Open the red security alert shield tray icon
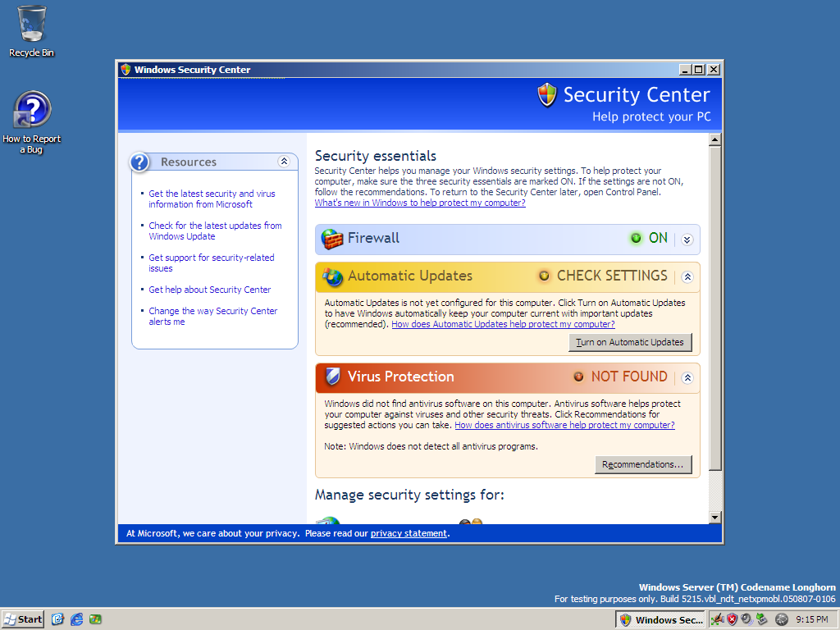Screen dimensions: 840x630 point(733,620)
